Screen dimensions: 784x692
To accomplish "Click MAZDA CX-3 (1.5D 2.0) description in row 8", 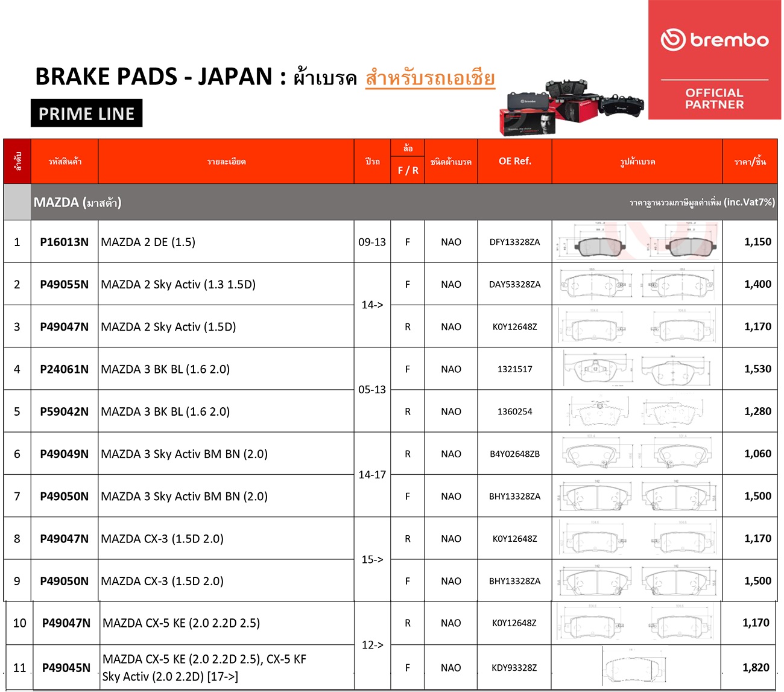I will coord(162,539).
